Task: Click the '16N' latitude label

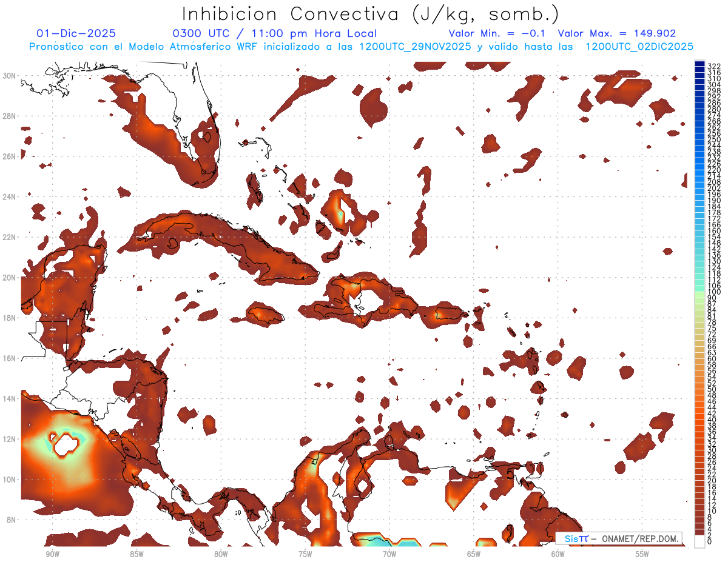Action: 10,358
